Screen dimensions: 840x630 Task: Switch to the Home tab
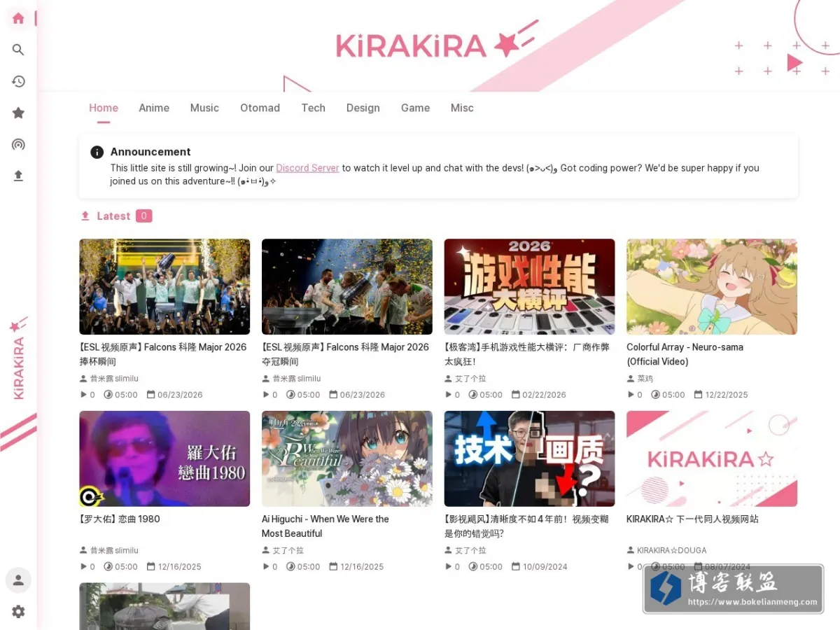click(104, 108)
